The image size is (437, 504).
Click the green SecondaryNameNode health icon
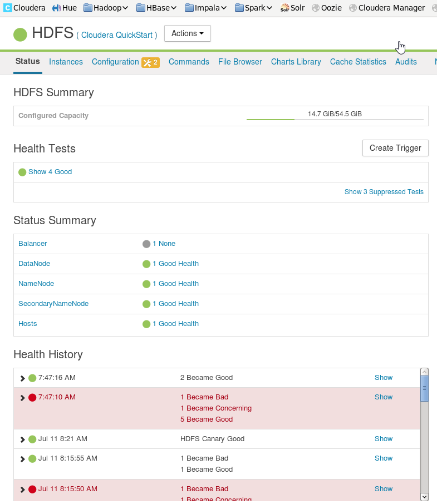tap(146, 304)
